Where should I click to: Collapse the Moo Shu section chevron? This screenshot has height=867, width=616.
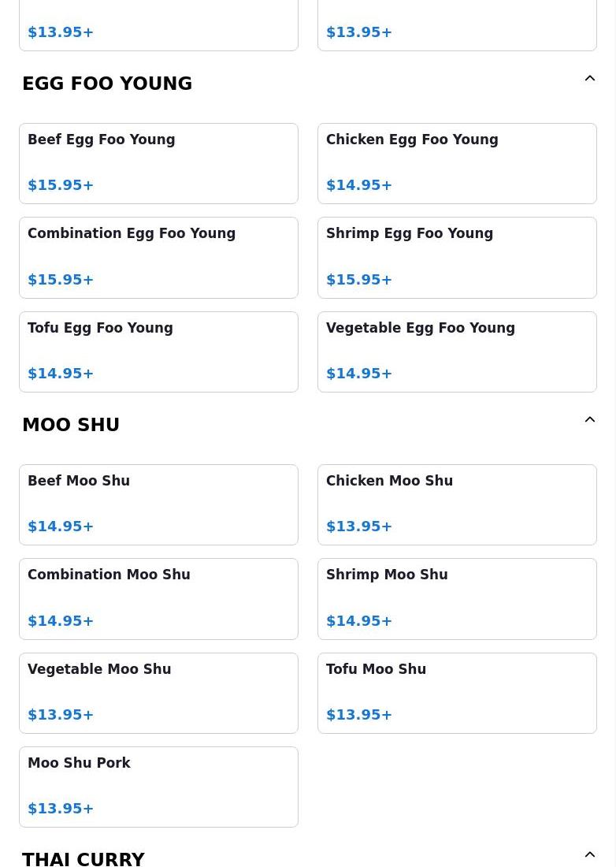point(589,420)
